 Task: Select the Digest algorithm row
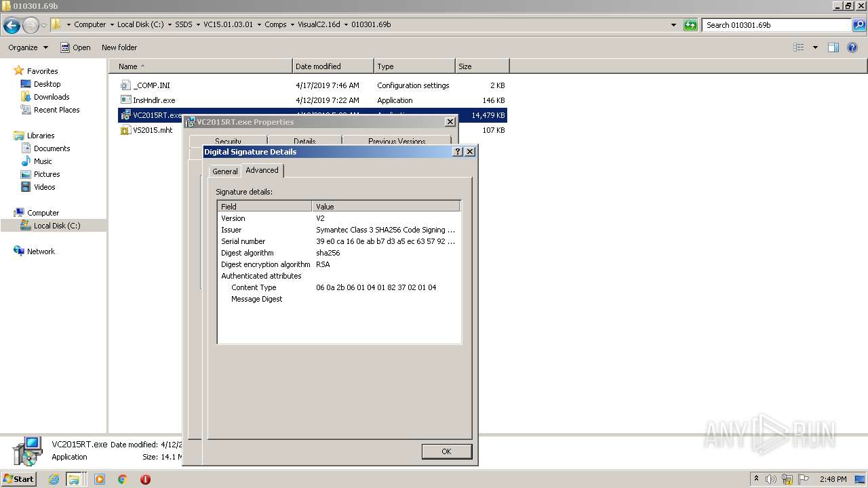tap(339, 253)
